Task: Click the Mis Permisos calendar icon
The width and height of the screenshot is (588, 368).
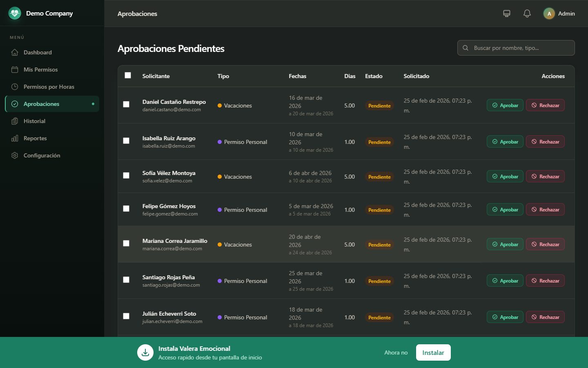Action: tap(15, 70)
